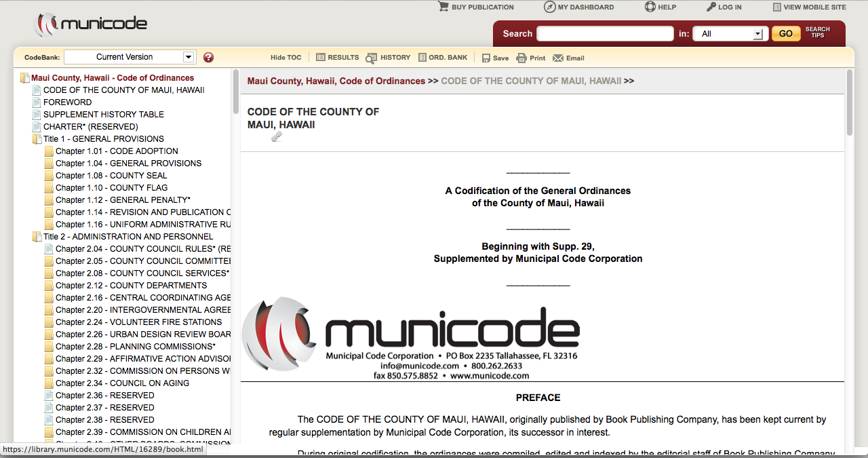Click CODE OF THE COUNTY OF MAUI tree item
The width and height of the screenshot is (868, 458).
123,90
